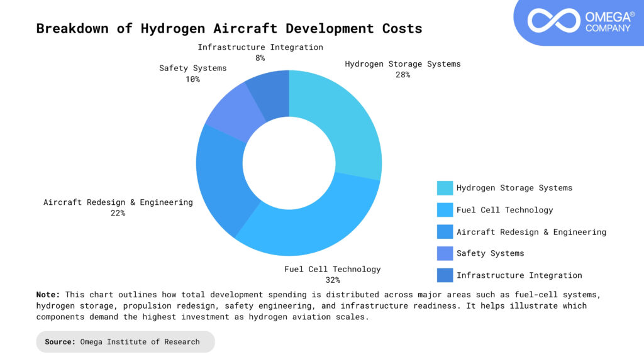This screenshot has width=644, height=362.
Task: Click the Hydrogen Storage Systems 28% data label
Action: tap(402, 69)
